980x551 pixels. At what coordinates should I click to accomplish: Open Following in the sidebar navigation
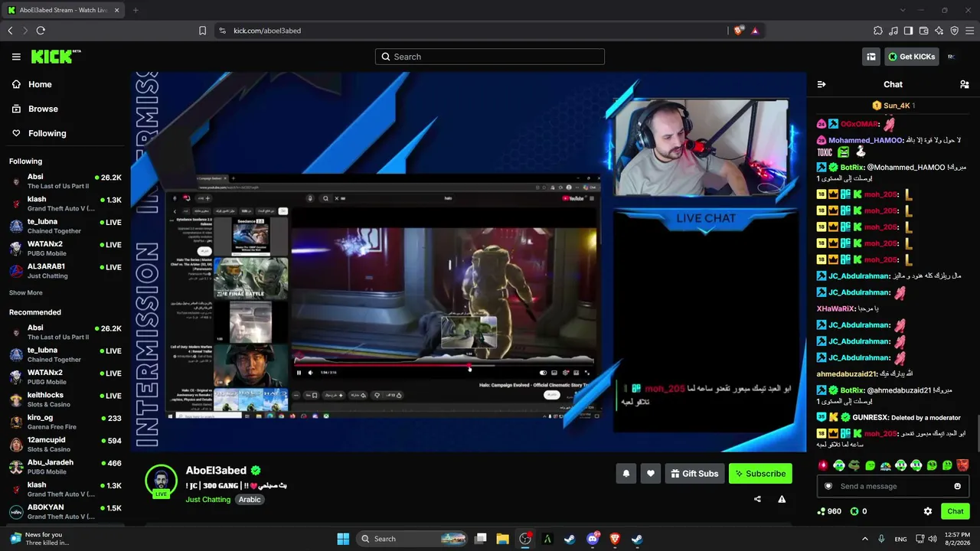coord(39,133)
